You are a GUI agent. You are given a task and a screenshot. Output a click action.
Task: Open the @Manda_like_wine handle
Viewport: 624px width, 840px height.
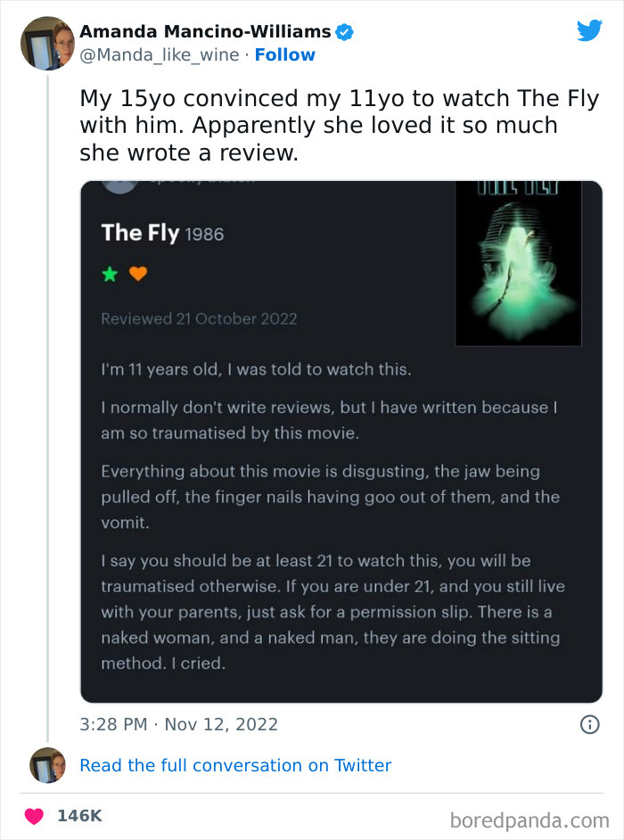[x=159, y=54]
